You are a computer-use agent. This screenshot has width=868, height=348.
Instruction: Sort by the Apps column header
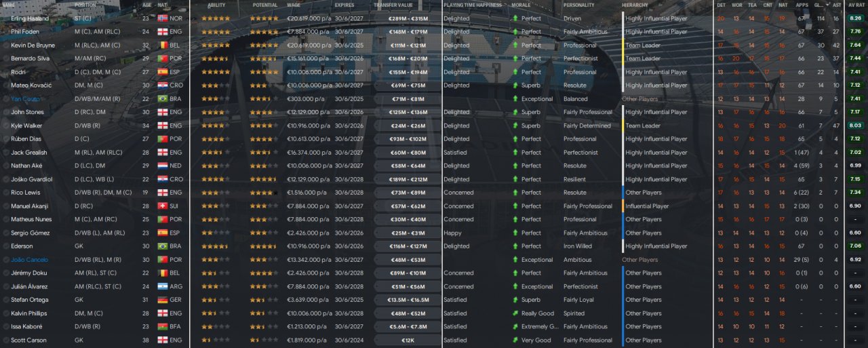pos(802,5)
